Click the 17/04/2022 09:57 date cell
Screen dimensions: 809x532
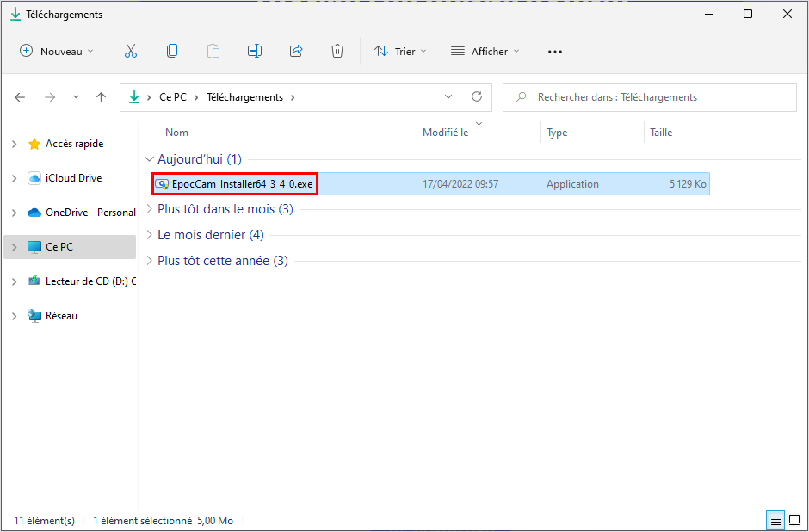click(x=460, y=183)
